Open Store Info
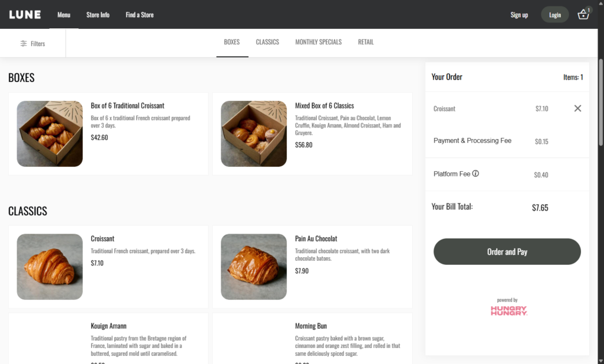The height and width of the screenshot is (364, 604). (97, 15)
